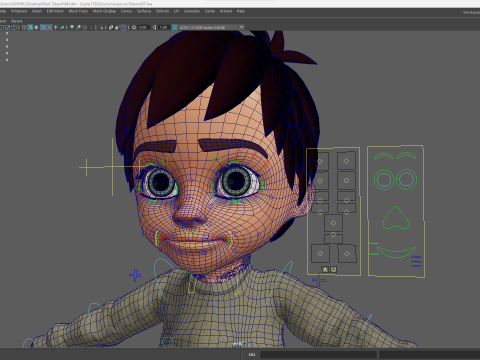The image size is (480, 360).
Task: Toggle Isolate Select in the viewport toolbar
Action: pos(101,27)
